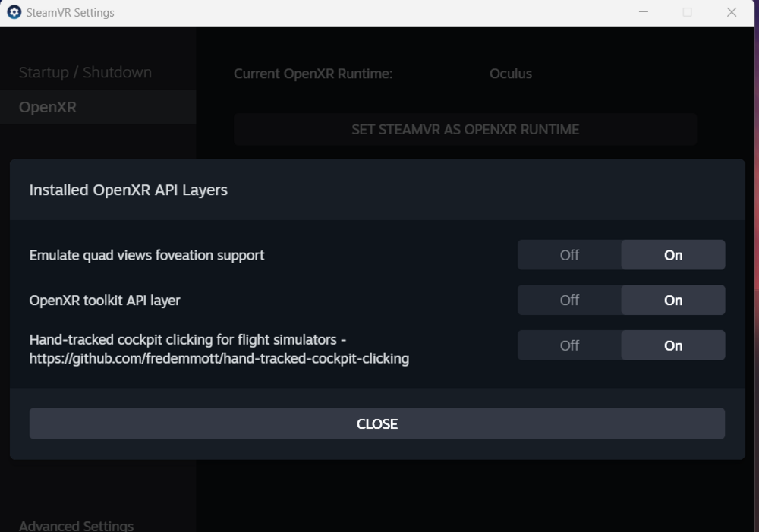Click the CLOSE button in the dialog
The image size is (759, 532).
(377, 423)
